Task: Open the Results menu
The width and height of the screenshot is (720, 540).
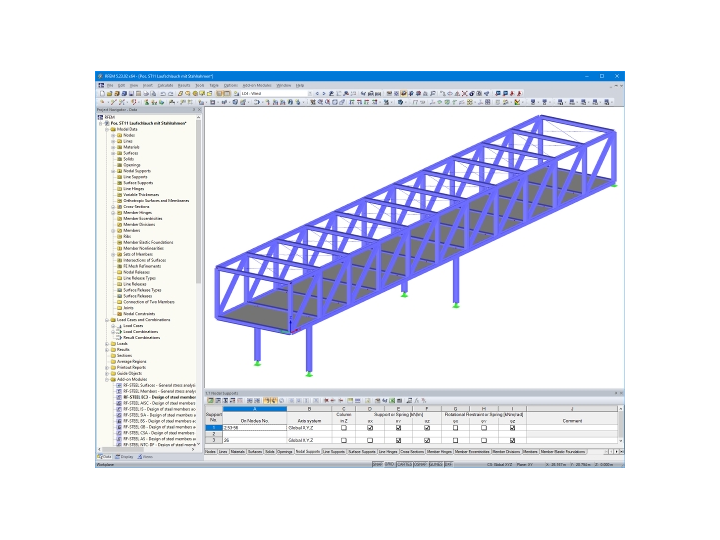Action: click(x=184, y=85)
